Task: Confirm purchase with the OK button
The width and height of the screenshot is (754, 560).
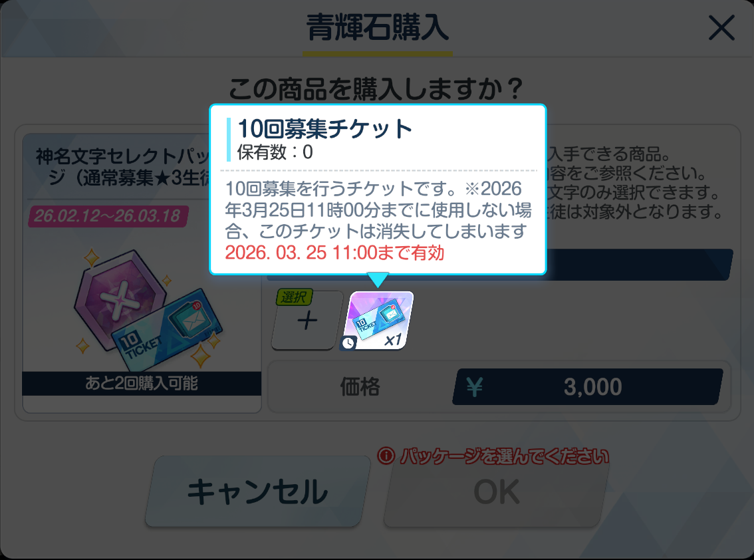Action: [496, 491]
